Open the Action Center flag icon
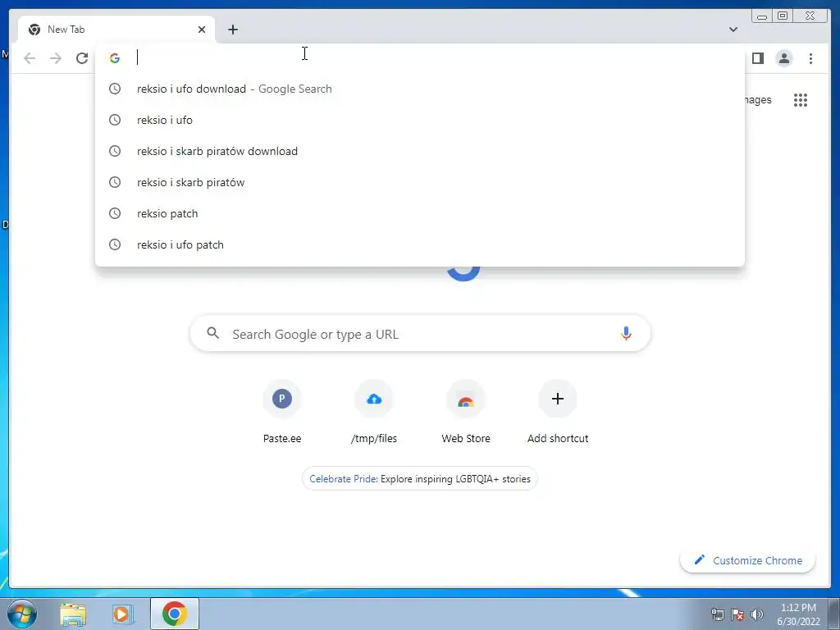The width and height of the screenshot is (840, 630). pos(737,614)
